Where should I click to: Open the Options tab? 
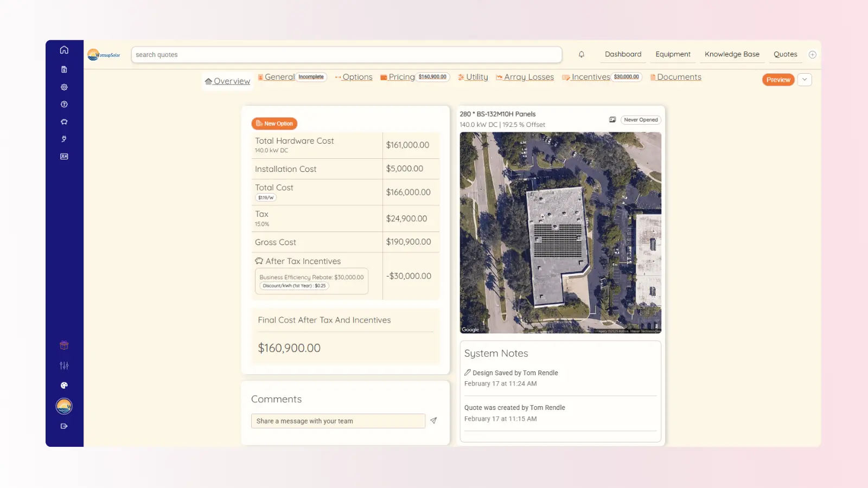click(x=354, y=77)
